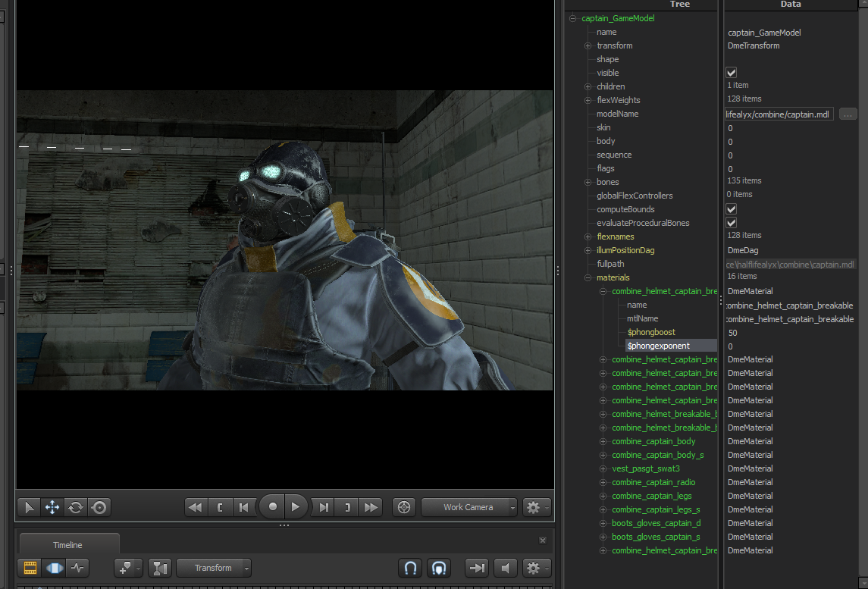The height and width of the screenshot is (589, 868).
Task: Start recording with the record button
Action: (272, 506)
